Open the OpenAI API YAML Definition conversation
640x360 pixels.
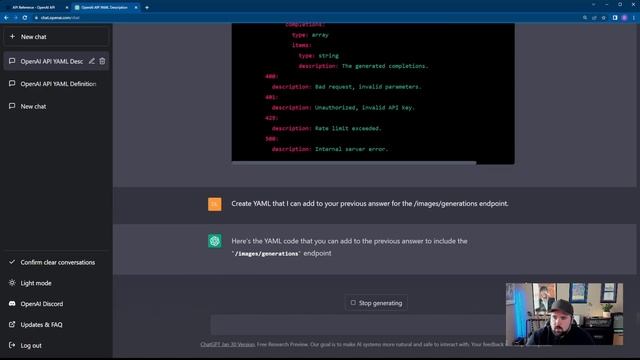point(56,84)
